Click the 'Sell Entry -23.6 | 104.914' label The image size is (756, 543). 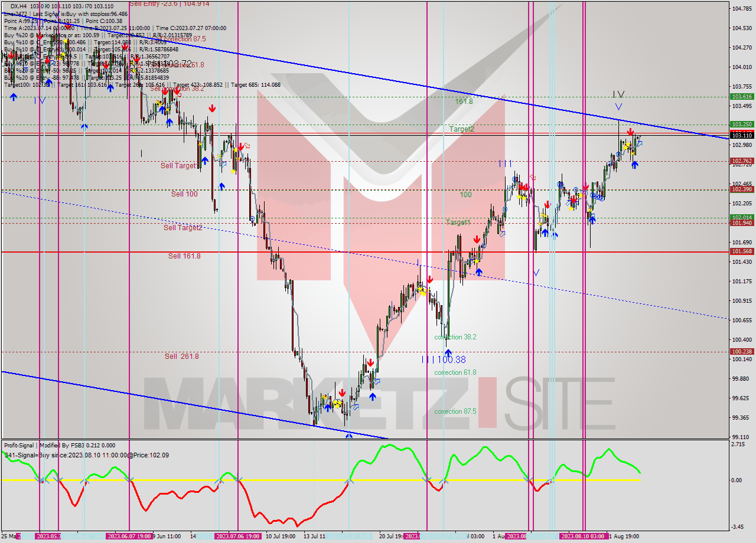click(169, 4)
